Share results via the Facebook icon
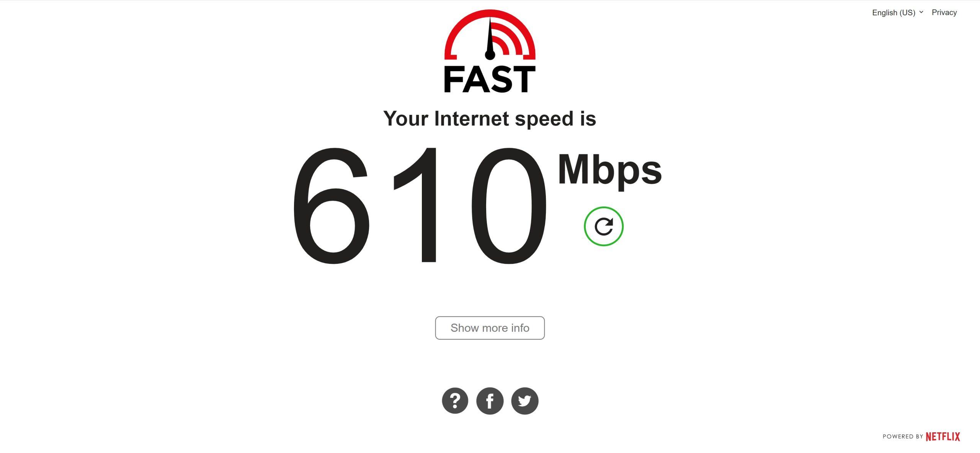The height and width of the screenshot is (453, 980). [x=490, y=401]
